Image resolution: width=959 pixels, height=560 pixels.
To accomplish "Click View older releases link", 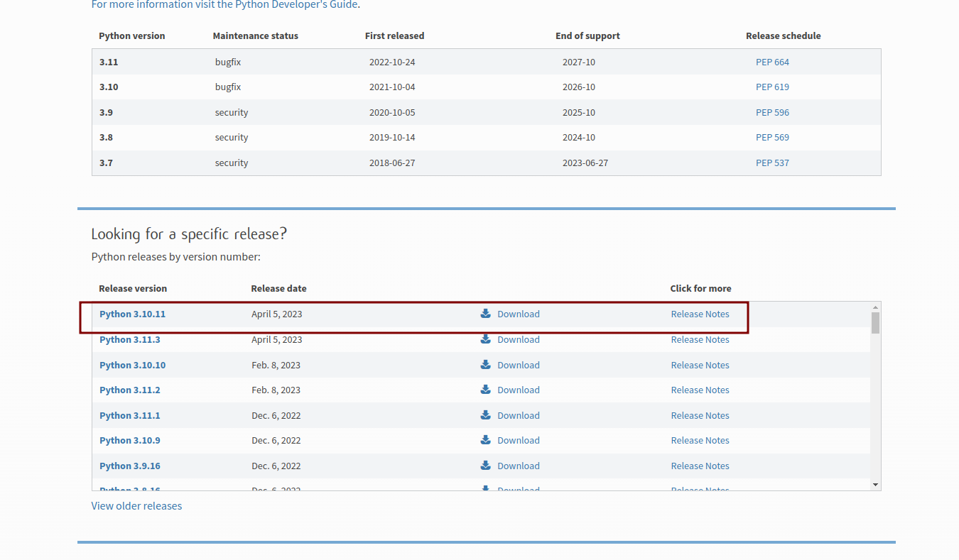I will click(x=136, y=505).
